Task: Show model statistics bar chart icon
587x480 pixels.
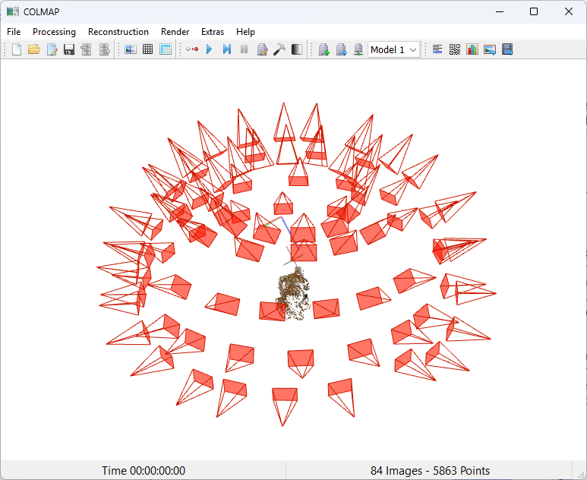Action: click(x=472, y=49)
